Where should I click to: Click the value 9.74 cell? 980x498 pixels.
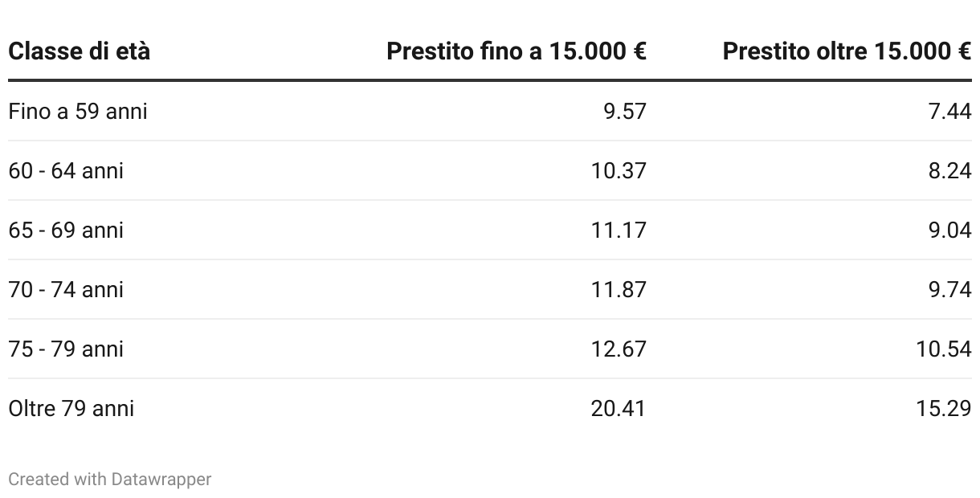coord(949,289)
